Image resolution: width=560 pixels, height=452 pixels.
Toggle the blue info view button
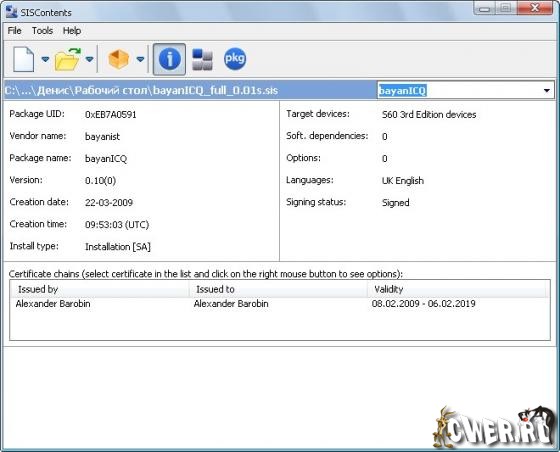click(169, 59)
